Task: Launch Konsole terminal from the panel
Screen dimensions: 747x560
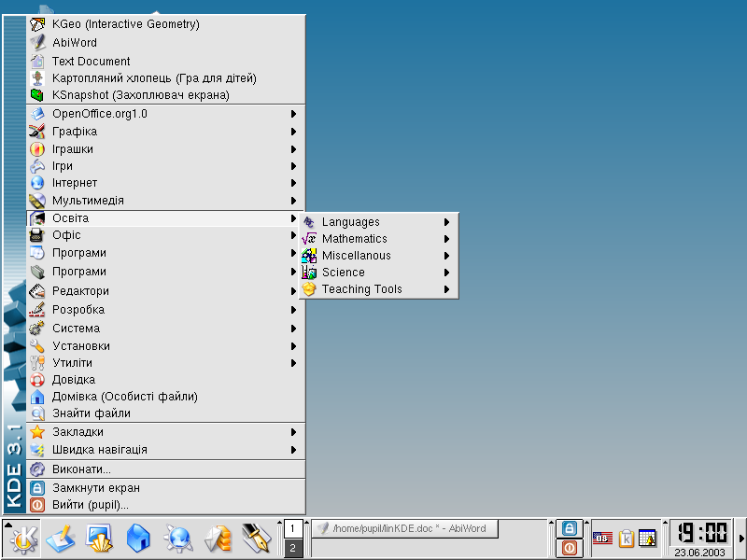Action: 99,539
